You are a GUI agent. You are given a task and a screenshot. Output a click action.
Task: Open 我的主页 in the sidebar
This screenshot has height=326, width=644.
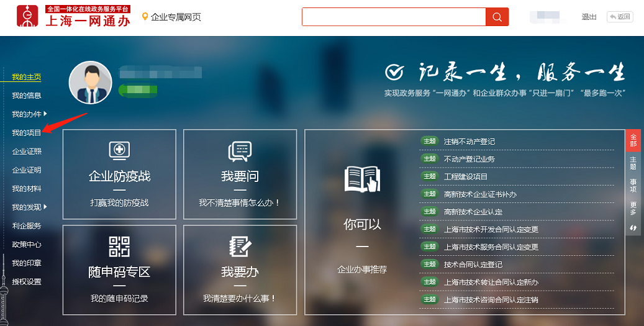(27, 77)
